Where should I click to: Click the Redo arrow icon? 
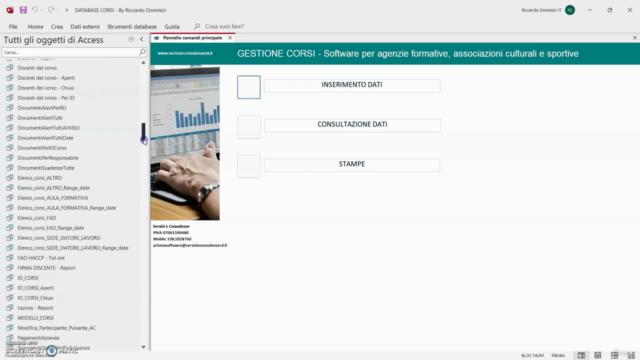pos(51,10)
